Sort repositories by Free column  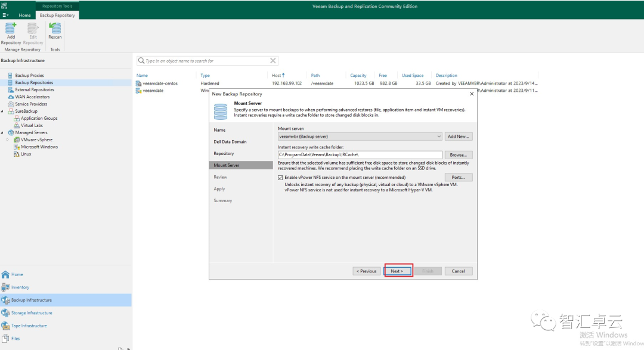click(383, 76)
